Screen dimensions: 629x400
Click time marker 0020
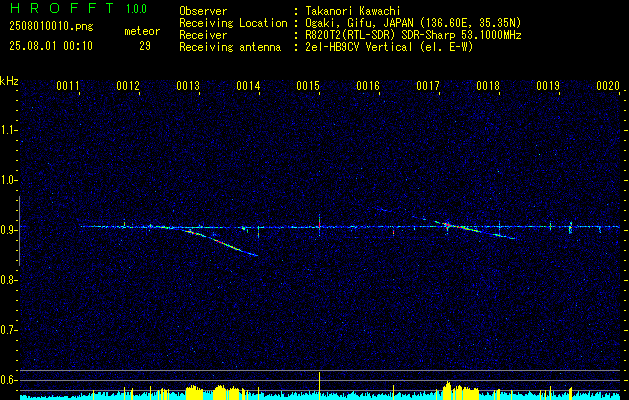[608, 85]
